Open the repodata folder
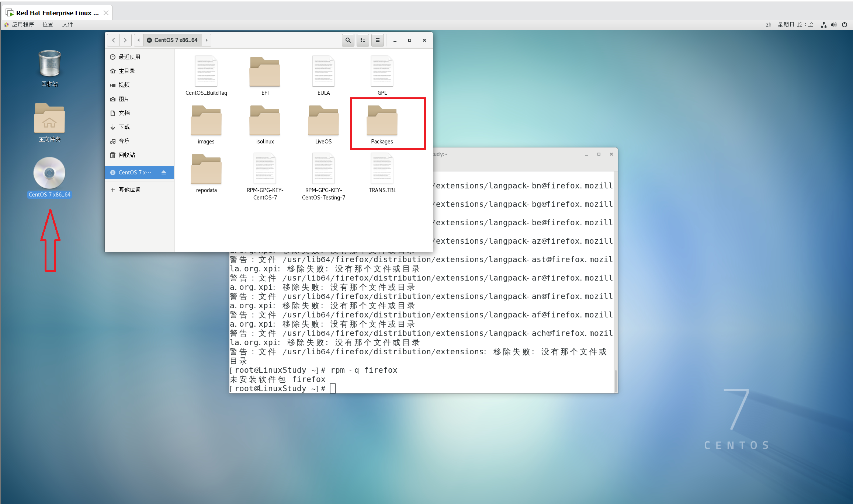 [x=206, y=173]
